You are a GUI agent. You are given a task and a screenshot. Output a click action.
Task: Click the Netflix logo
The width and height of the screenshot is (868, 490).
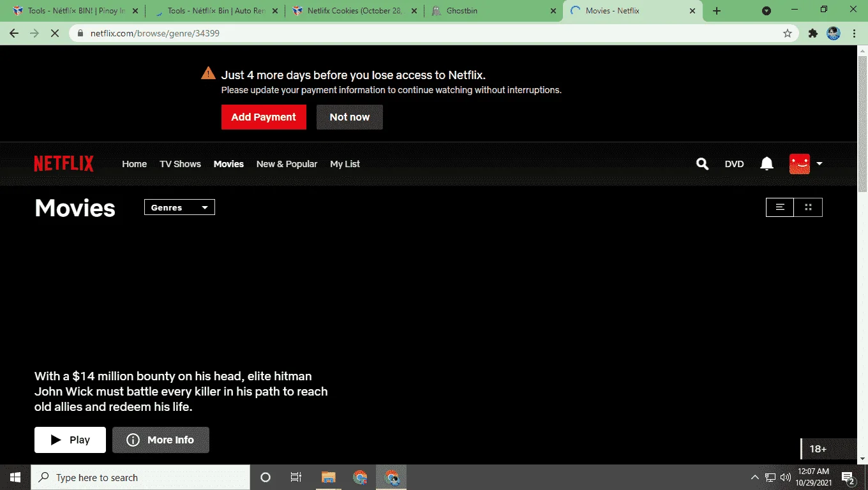[x=64, y=164]
